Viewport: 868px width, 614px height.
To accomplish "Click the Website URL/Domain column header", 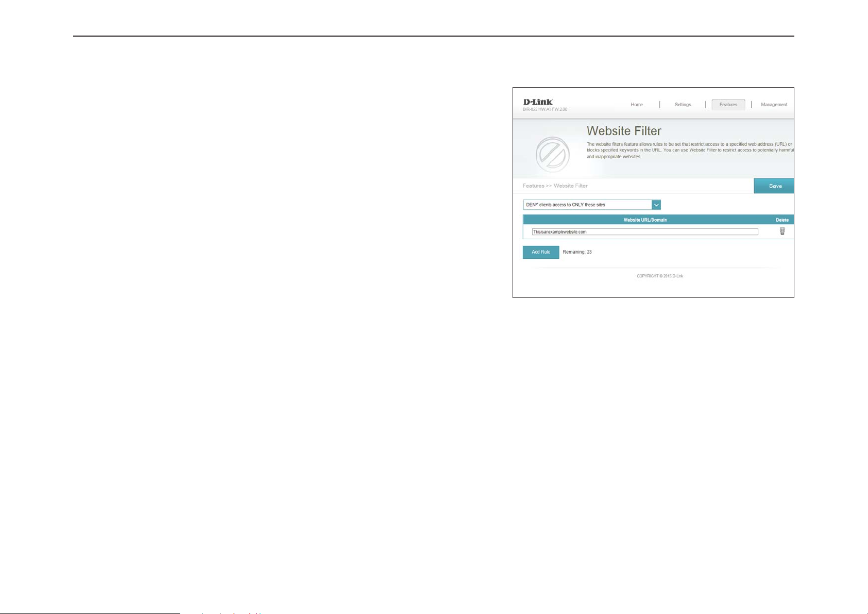I will coord(645,220).
